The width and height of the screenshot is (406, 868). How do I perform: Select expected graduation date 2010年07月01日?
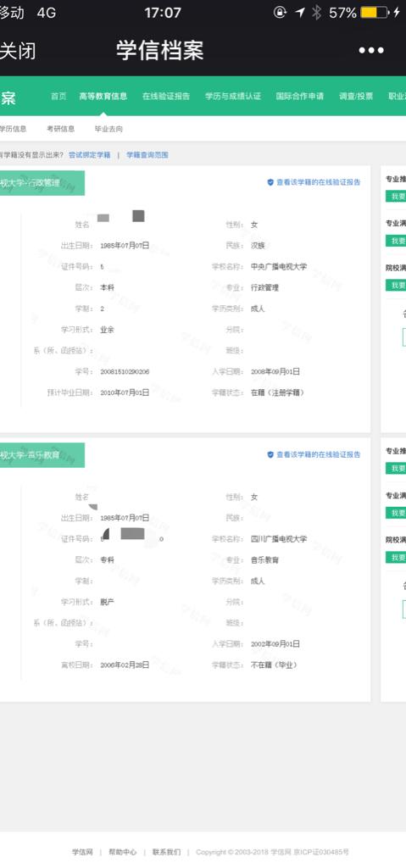coord(125,392)
